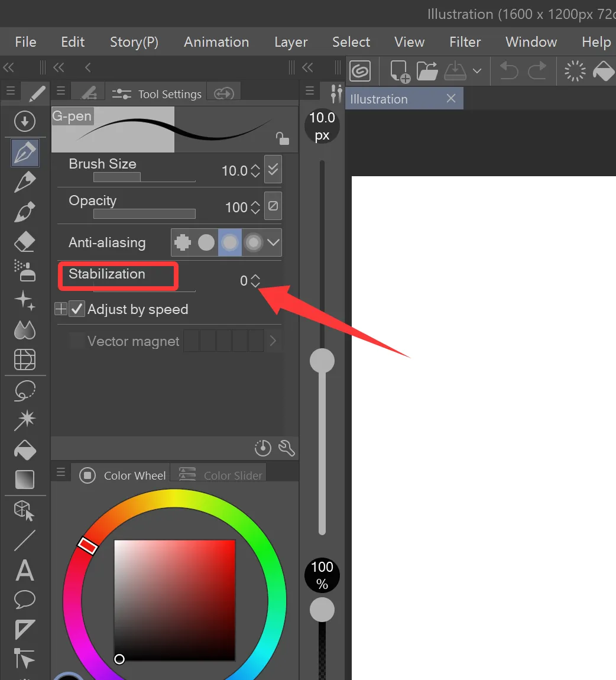Click the G-pen stroke preview
Image resolution: width=616 pixels, height=680 pixels.
click(x=175, y=129)
